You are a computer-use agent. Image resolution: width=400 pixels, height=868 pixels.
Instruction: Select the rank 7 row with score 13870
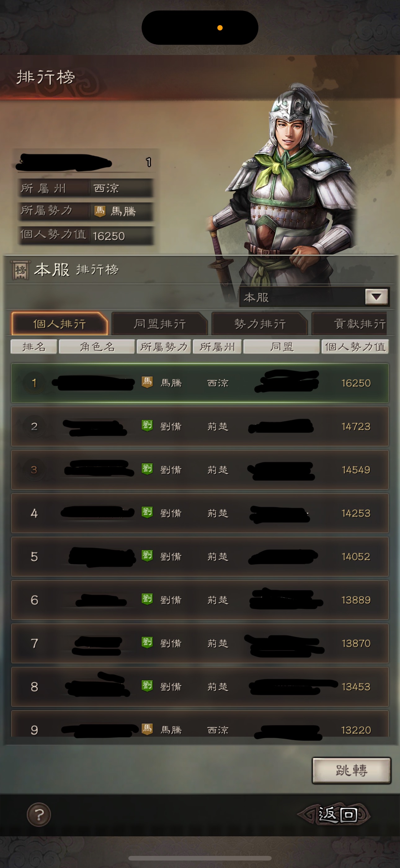click(200, 643)
